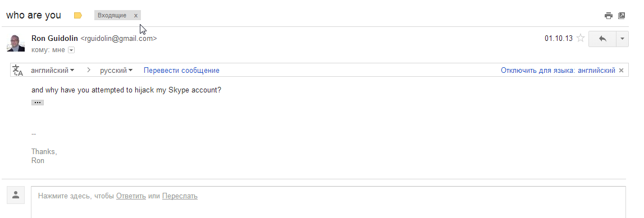Change target language from русский

coord(116,71)
